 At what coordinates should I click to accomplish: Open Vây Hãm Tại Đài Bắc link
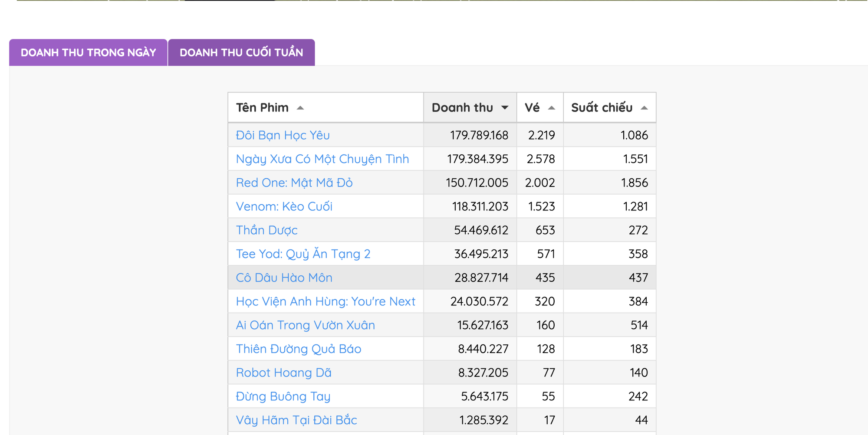(296, 420)
